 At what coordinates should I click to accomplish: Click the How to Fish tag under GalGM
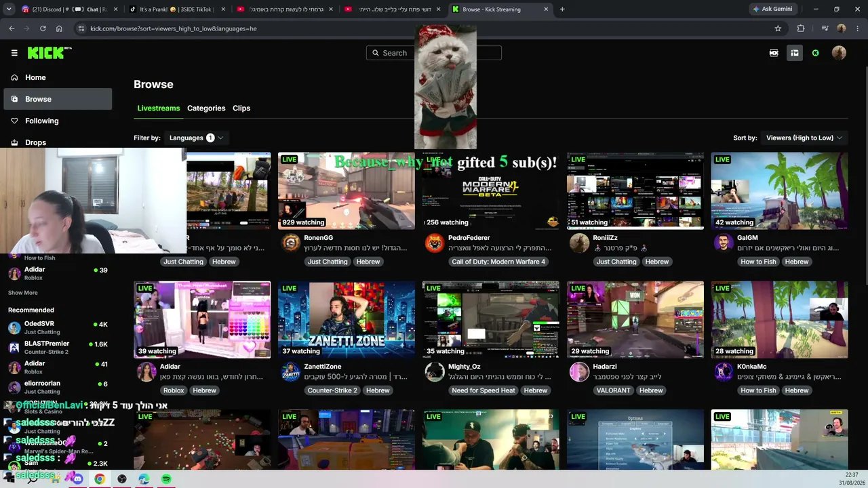(x=758, y=262)
